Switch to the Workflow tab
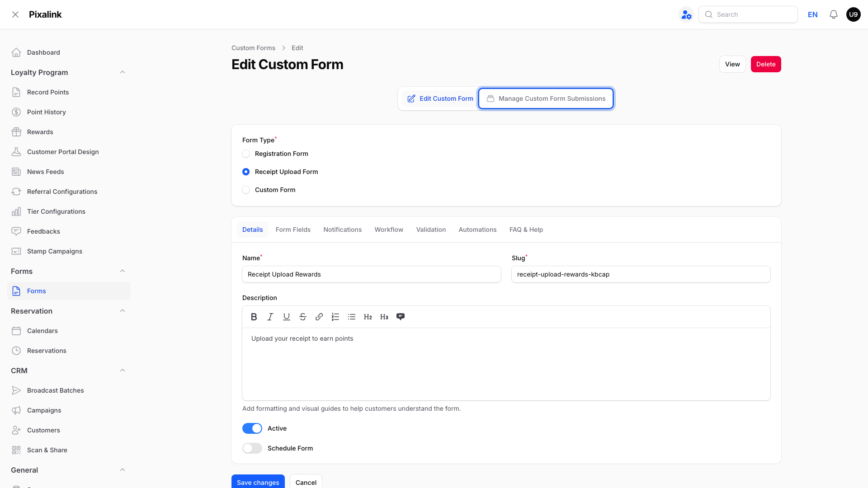 tap(389, 230)
